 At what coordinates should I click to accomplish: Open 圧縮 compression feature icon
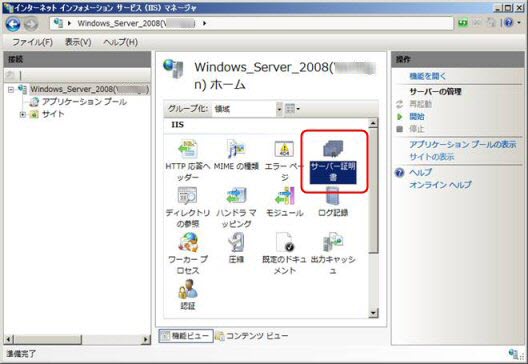(x=236, y=242)
